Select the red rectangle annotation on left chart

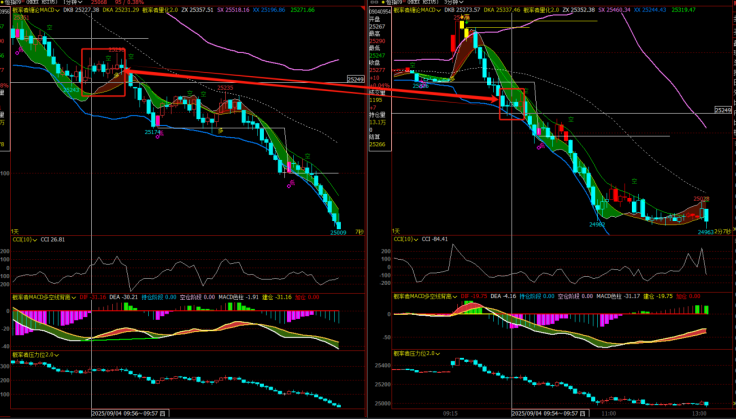103,73
